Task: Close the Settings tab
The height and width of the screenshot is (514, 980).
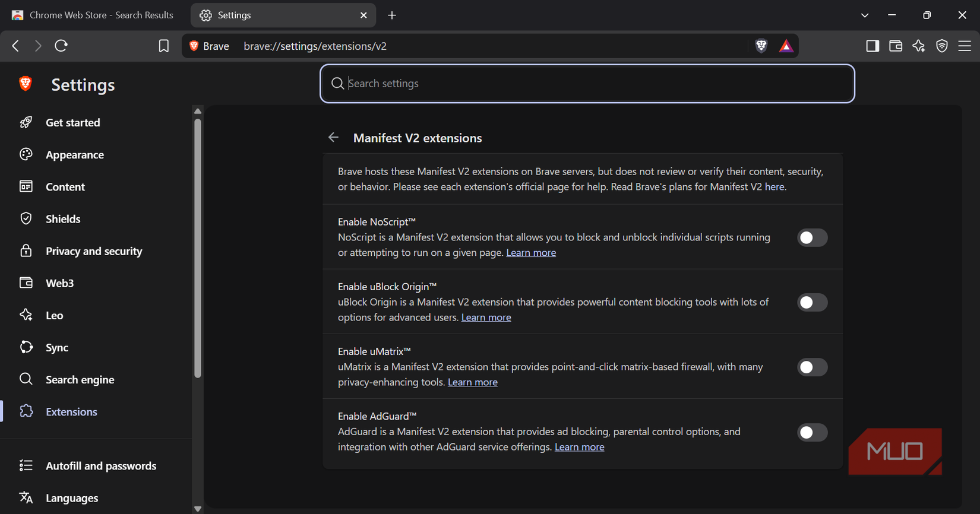Action: [363, 15]
